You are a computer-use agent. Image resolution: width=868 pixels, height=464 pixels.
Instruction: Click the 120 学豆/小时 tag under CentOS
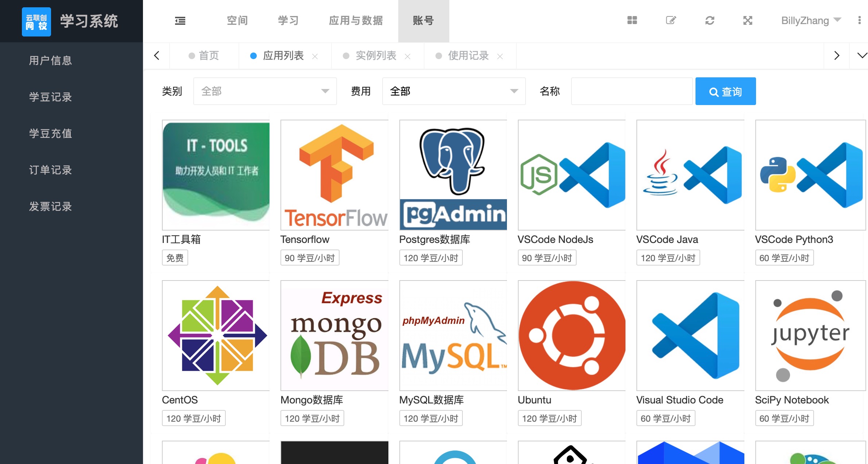(x=194, y=418)
